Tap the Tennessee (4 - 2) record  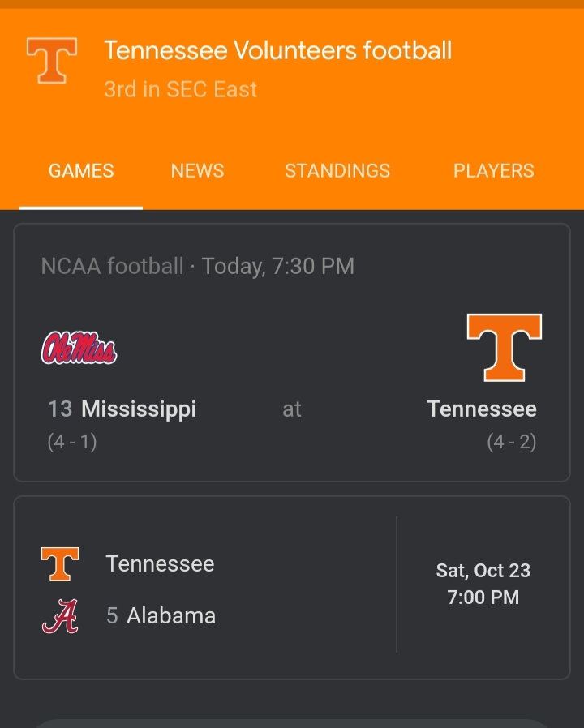pyautogui.click(x=511, y=443)
